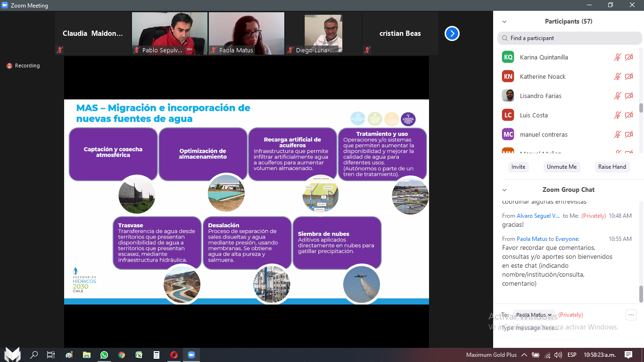Select Claudia Maldonado's participant tile
This screenshot has width=644, height=362.
point(93,33)
